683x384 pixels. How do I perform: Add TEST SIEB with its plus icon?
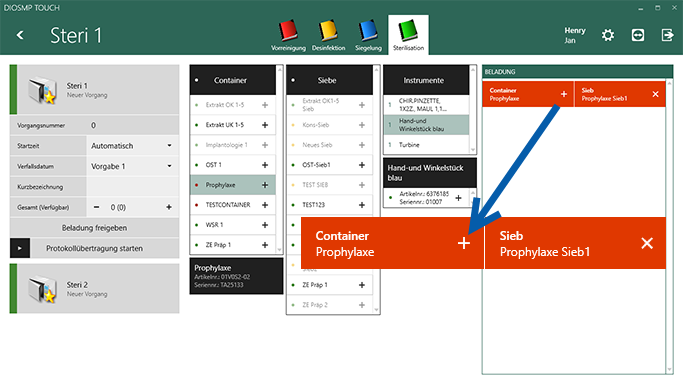tap(362, 185)
